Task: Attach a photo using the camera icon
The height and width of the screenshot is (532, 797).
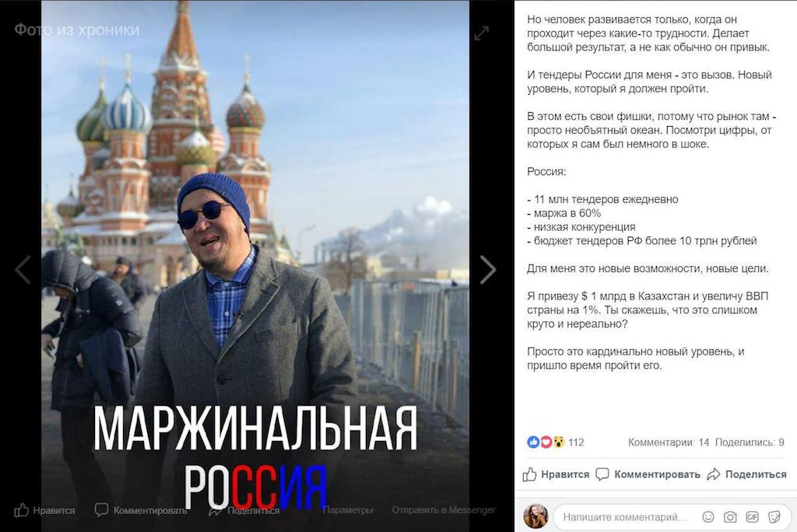Action: click(730, 516)
